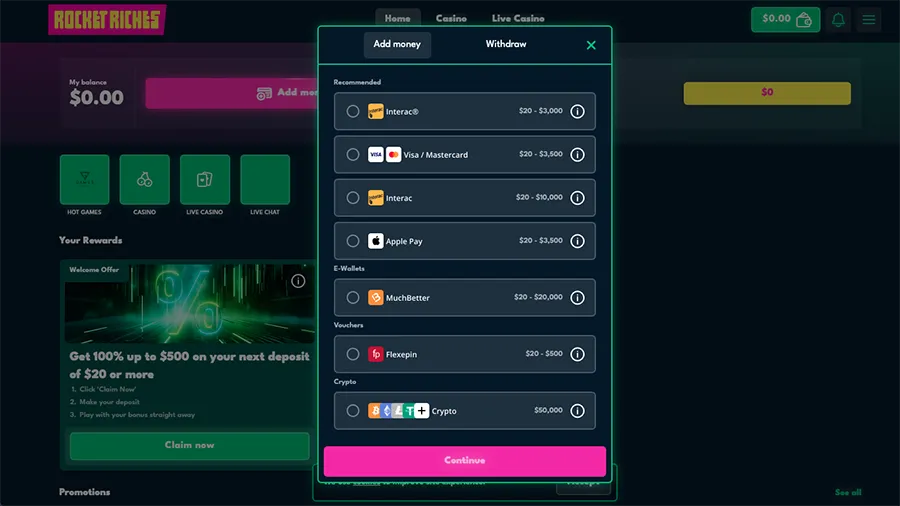Open hamburger menu in header

tap(868, 20)
